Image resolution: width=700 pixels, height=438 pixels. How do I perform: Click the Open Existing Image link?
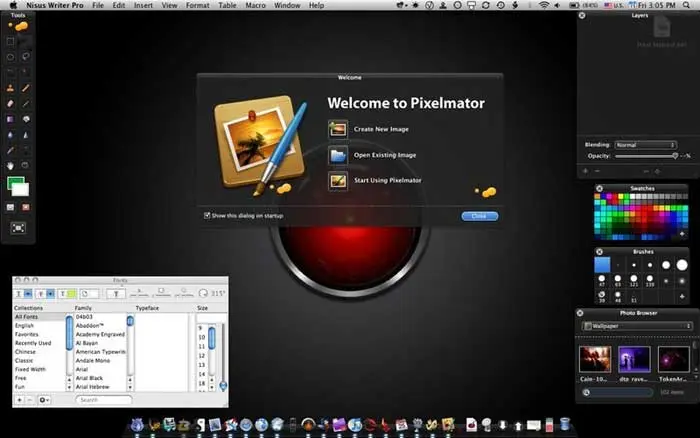click(x=385, y=155)
